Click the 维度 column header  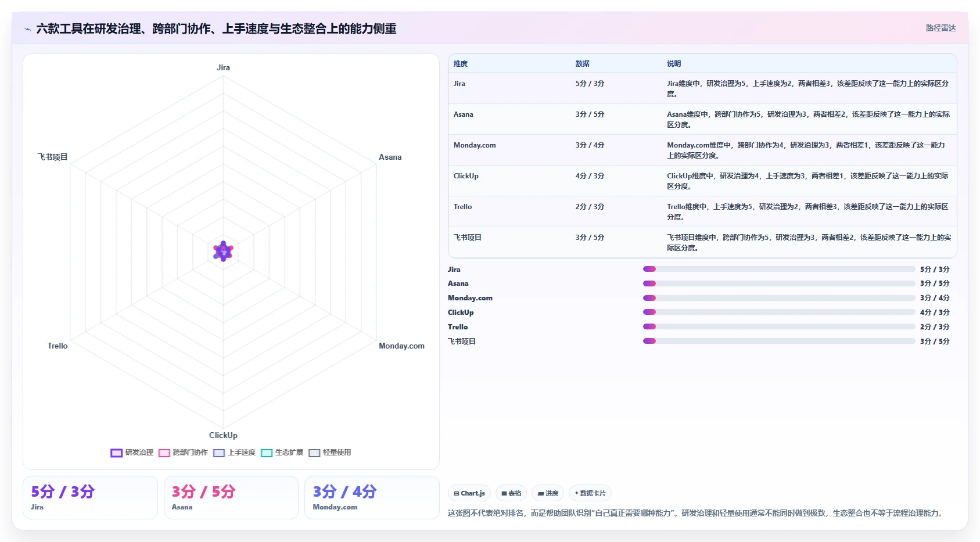(x=461, y=64)
